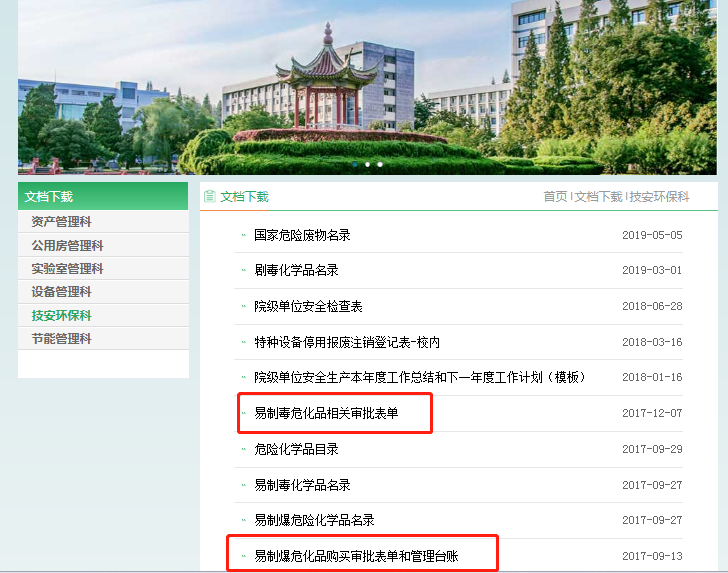Open 院级单位安全生产本年度工作总结 template
The height and width of the screenshot is (573, 728).
[420, 377]
